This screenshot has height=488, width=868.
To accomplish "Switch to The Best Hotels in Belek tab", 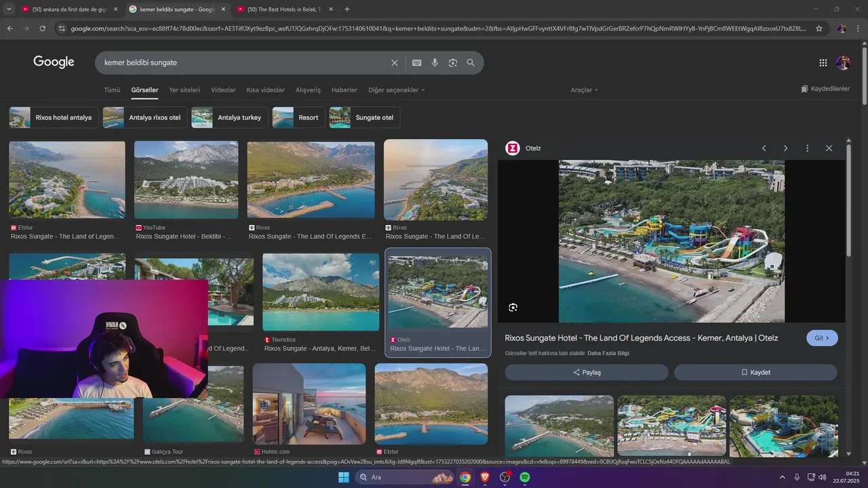I will (x=285, y=9).
